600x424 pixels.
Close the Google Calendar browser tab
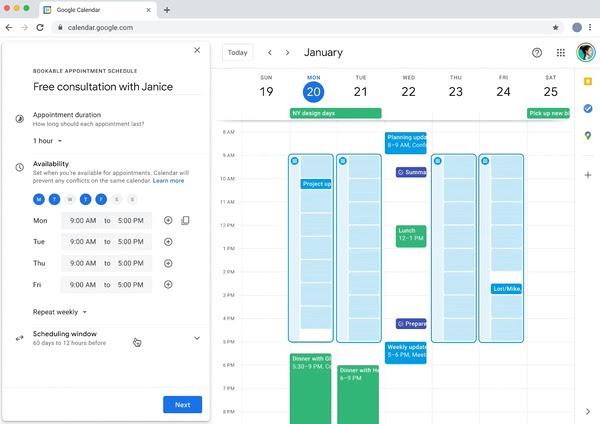tap(148, 10)
